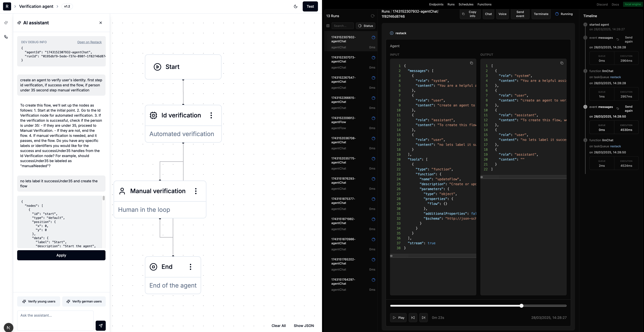The width and height of the screenshot is (644, 332).
Task: Open the AI assistant sparkle icon in sidebar
Action: [6, 22]
